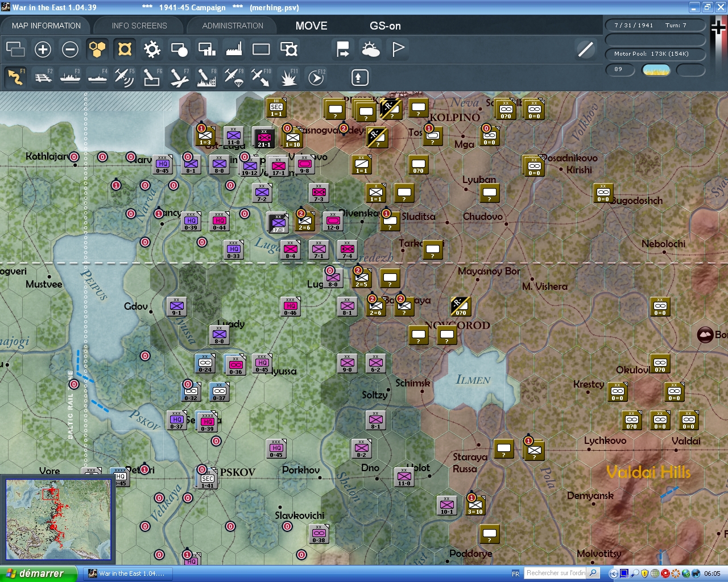Viewport: 728px width, 582px height.
Task: Click the Motor Pool 173K readout
Action: click(655, 54)
